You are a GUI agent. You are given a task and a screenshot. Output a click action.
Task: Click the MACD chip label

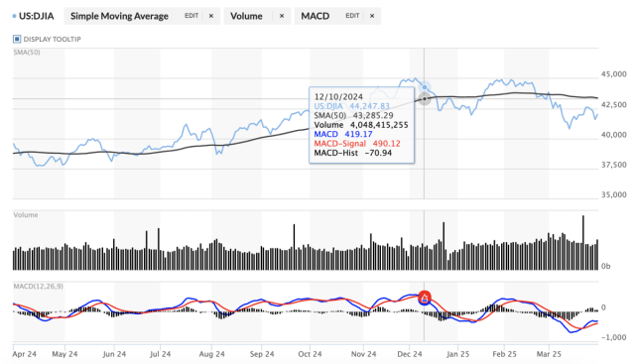point(316,16)
